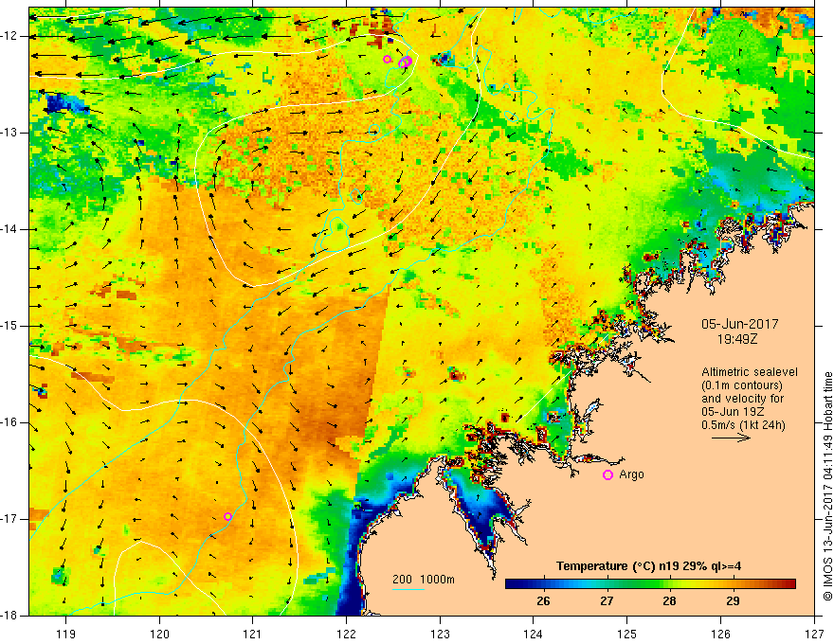Click longitude axis label '121'
Screen dimensions: 834x644
pos(253,634)
